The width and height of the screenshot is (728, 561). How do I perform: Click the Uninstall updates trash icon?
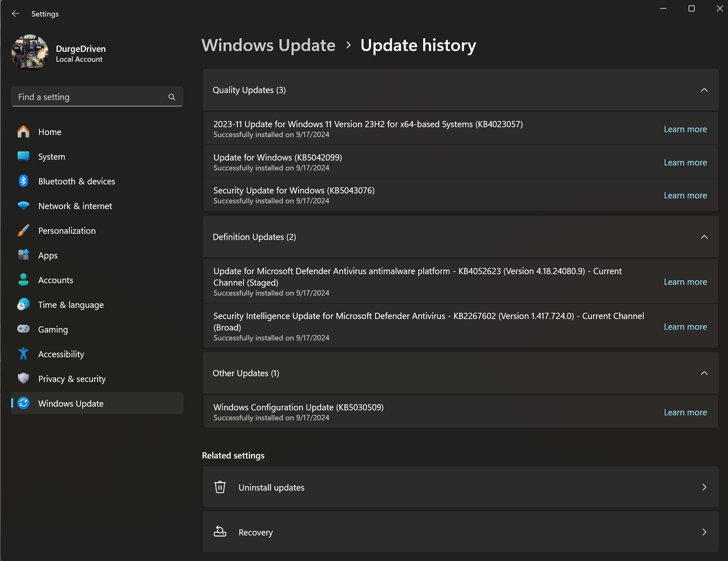220,487
